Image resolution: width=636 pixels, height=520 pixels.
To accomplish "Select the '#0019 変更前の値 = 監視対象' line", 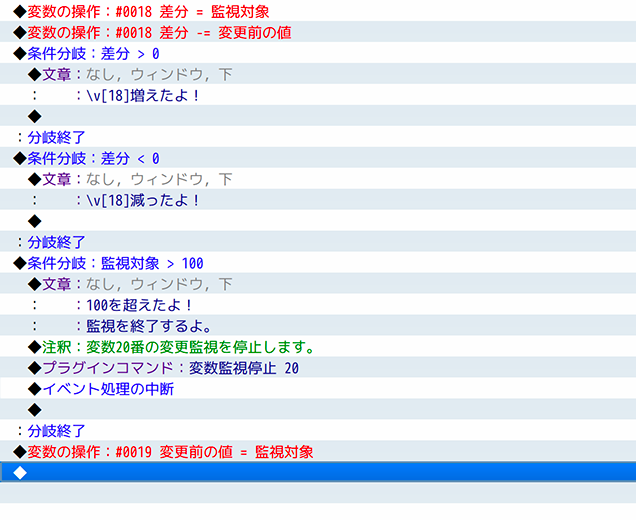I will pyautogui.click(x=164, y=452).
